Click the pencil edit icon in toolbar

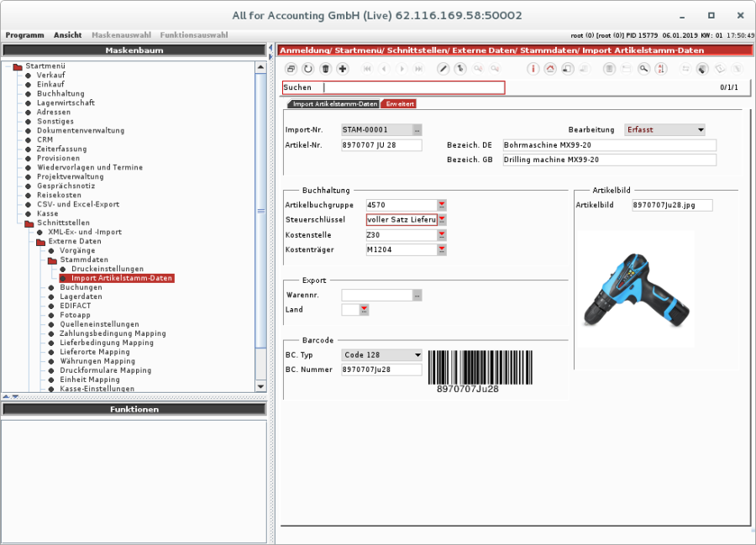pos(444,68)
